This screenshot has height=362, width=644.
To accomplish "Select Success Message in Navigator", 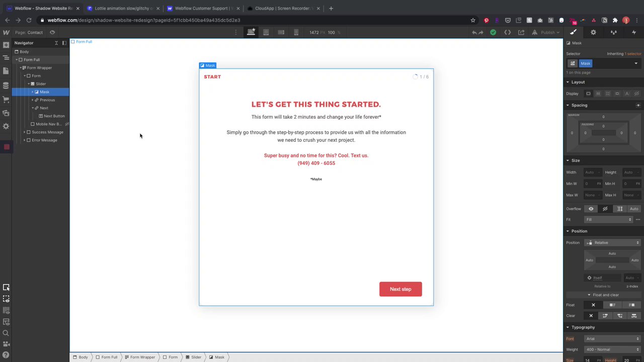I will coord(48,132).
